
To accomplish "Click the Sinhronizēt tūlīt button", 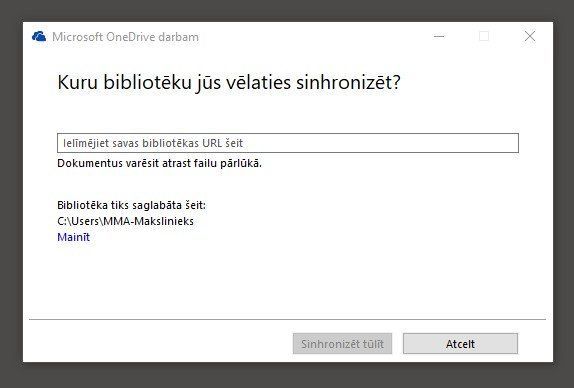I will coord(342,344).
